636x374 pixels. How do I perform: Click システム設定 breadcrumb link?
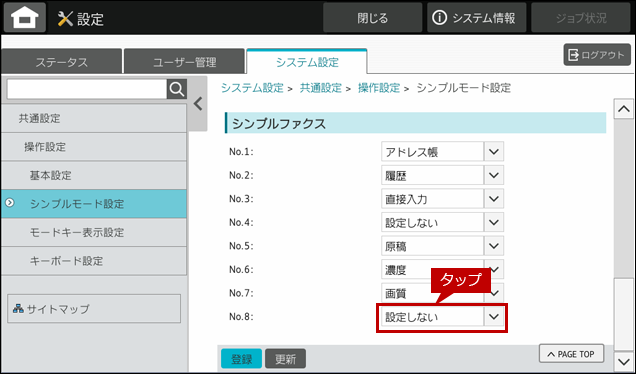coord(252,88)
